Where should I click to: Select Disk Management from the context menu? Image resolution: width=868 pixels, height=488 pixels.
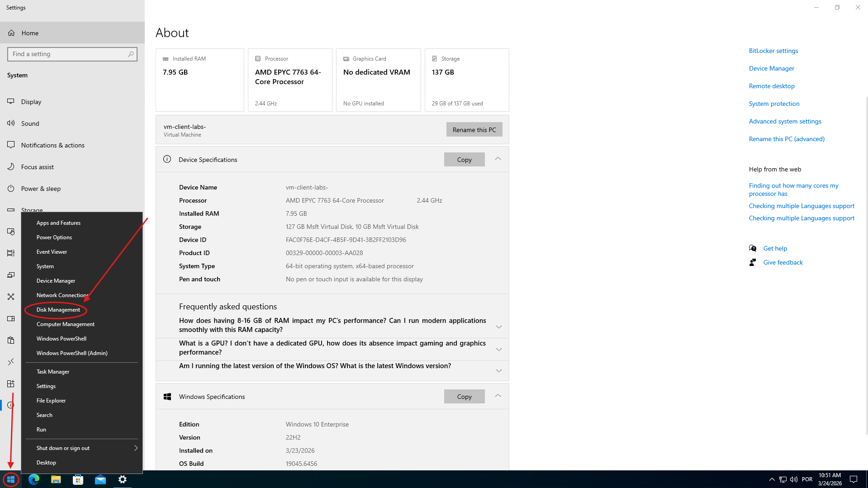58,310
